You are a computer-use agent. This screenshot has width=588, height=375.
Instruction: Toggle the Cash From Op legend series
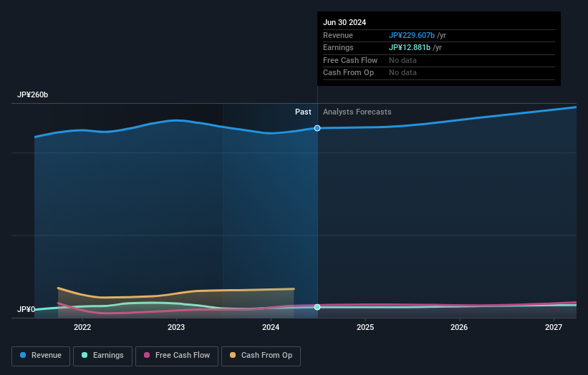261,356
